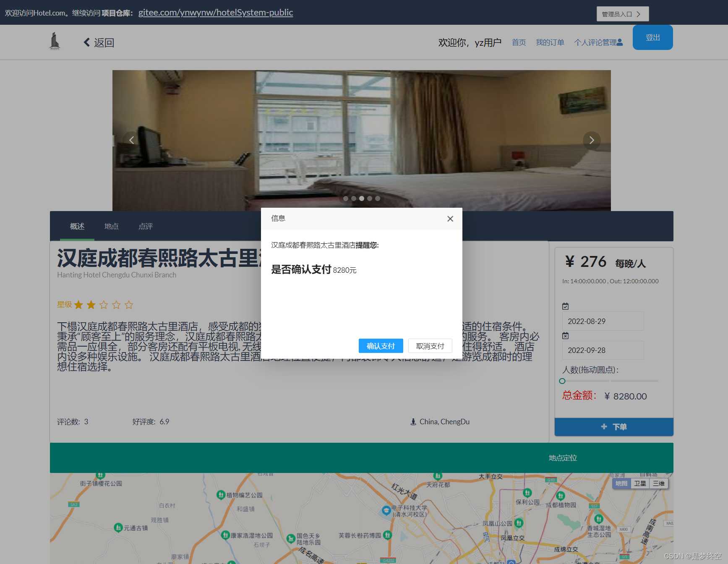
Task: Select the first carousel indicator dot
Action: tap(346, 198)
